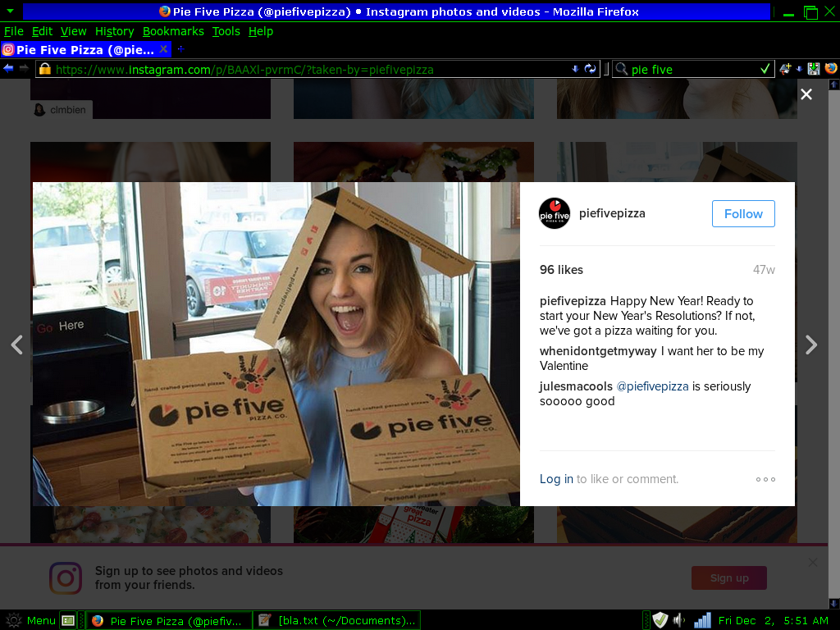Screen dimensions: 840x630
Task: Go to the next photo with right arrow
Action: [811, 345]
